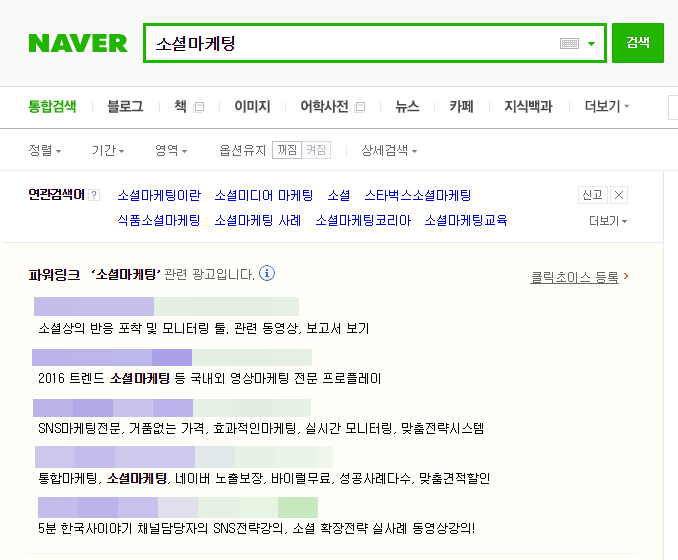Open the on-screen keyboard icon in search box

click(569, 43)
